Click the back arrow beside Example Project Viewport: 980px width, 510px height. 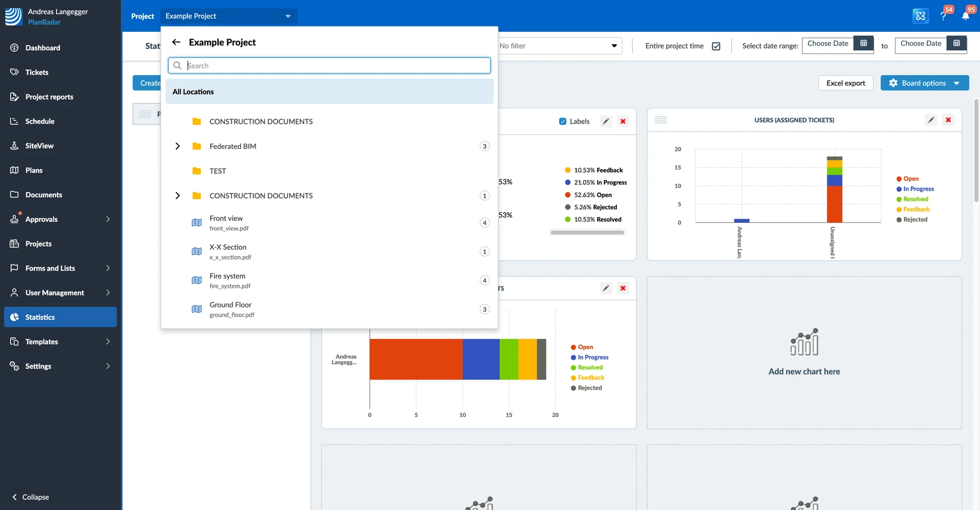point(176,42)
